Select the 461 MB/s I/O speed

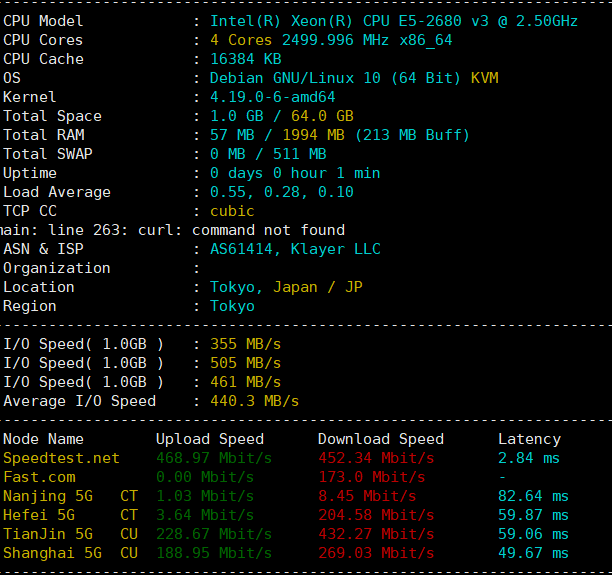tap(246, 382)
